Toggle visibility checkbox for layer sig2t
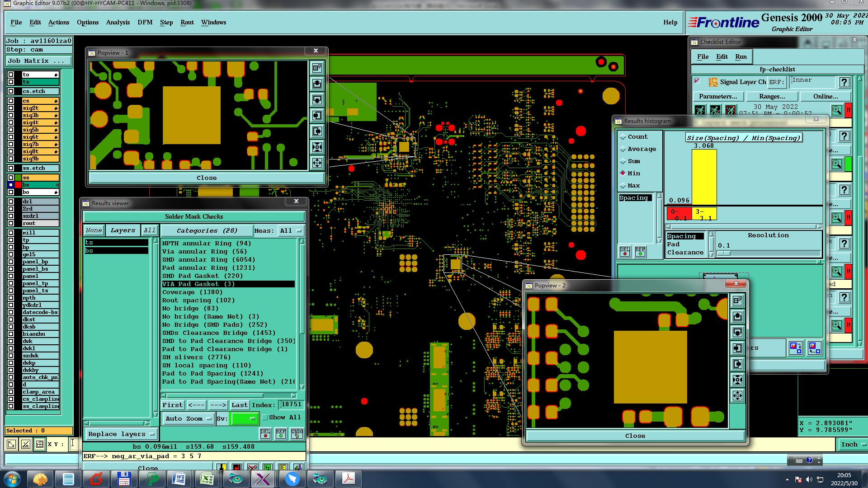This screenshot has width=868, height=488. (11, 108)
